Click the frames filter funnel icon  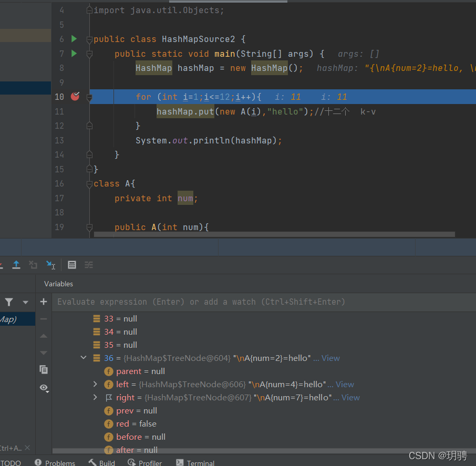coord(9,302)
